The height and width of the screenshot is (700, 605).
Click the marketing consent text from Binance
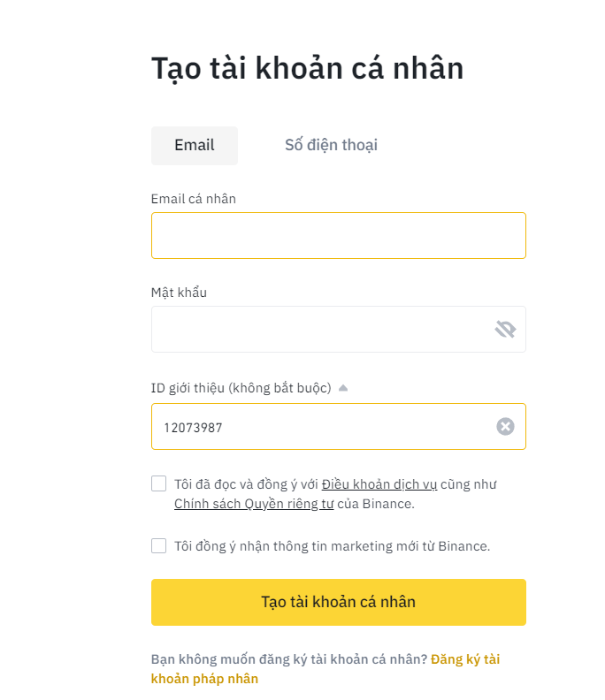(x=332, y=546)
